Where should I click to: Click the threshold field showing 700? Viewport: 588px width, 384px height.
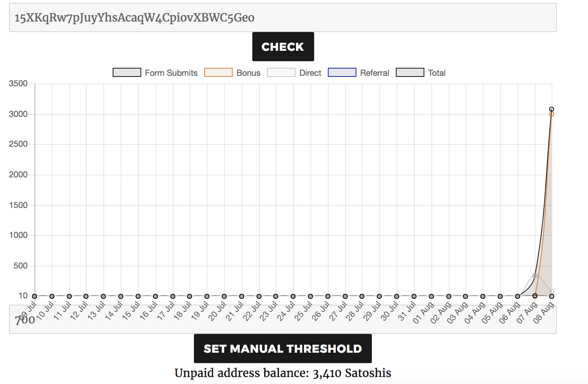(x=283, y=319)
